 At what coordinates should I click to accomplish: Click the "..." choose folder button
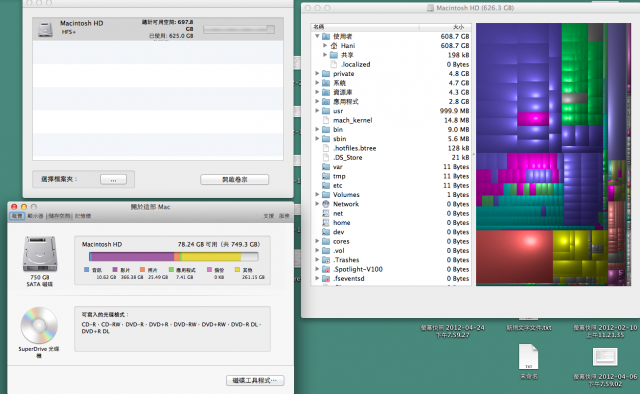(113, 180)
